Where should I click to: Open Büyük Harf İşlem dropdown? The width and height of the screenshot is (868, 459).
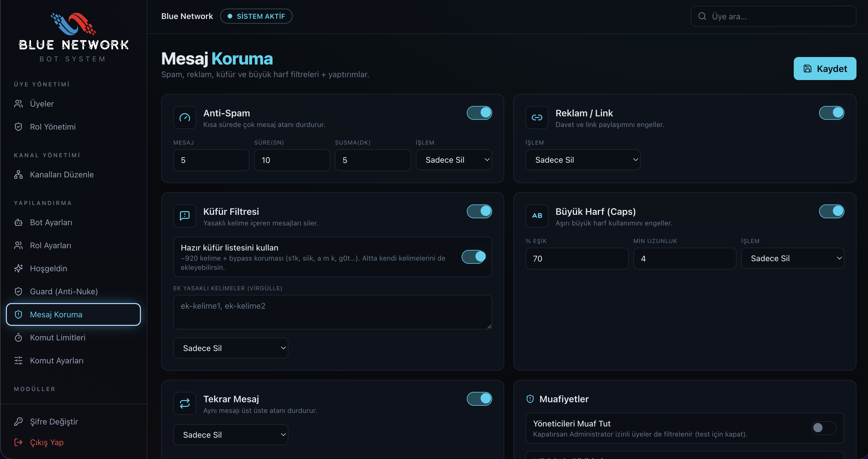pos(793,258)
